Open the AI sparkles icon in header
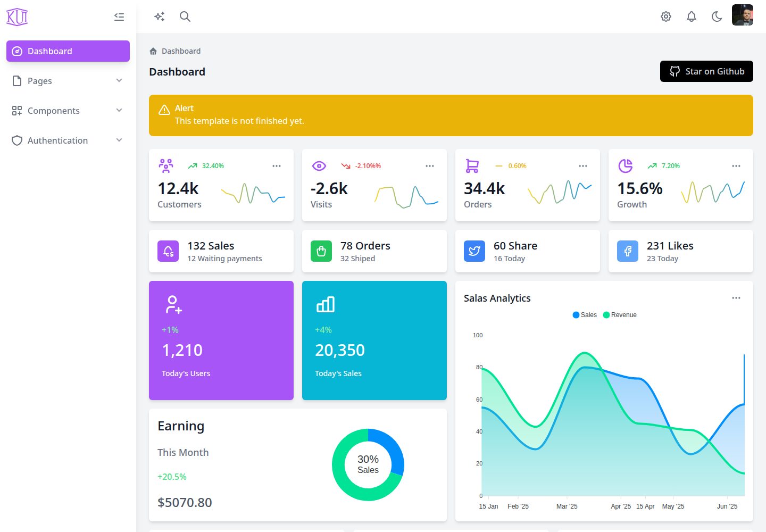The height and width of the screenshot is (532, 766). coord(159,16)
